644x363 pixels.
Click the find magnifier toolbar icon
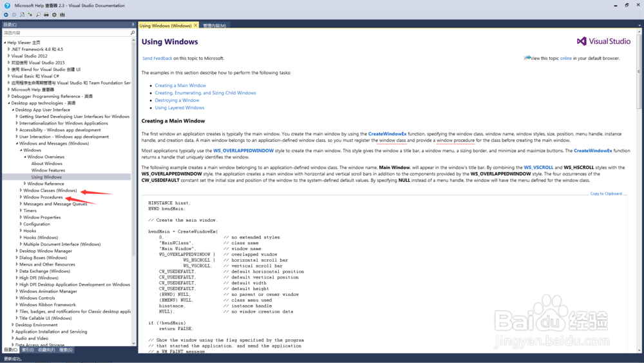pyautogui.click(x=38, y=15)
